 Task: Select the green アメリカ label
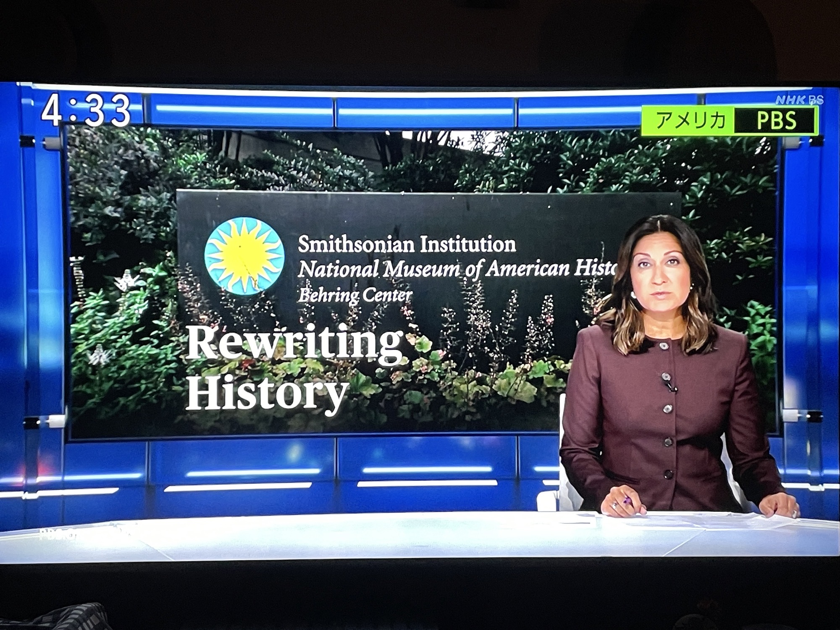point(690,121)
